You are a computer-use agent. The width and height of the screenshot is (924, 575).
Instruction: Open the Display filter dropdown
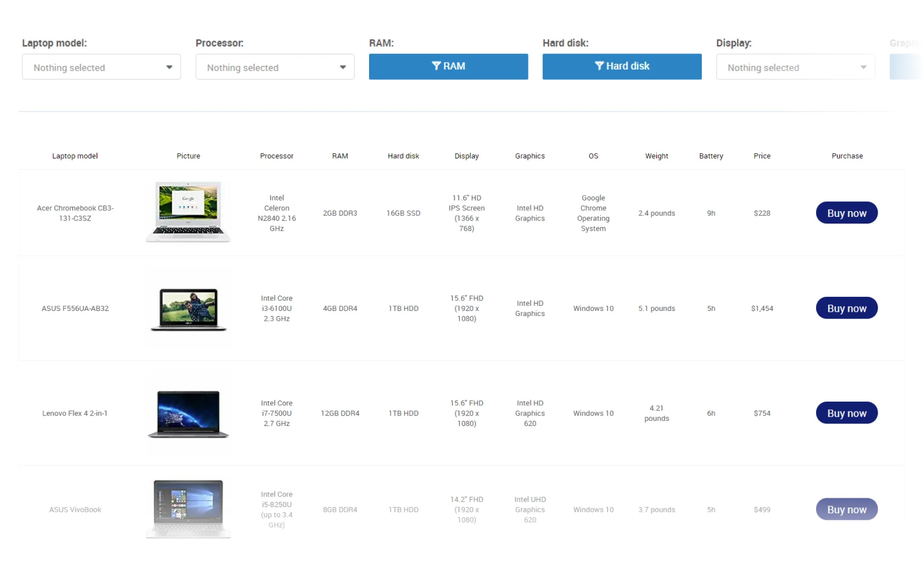tap(795, 67)
